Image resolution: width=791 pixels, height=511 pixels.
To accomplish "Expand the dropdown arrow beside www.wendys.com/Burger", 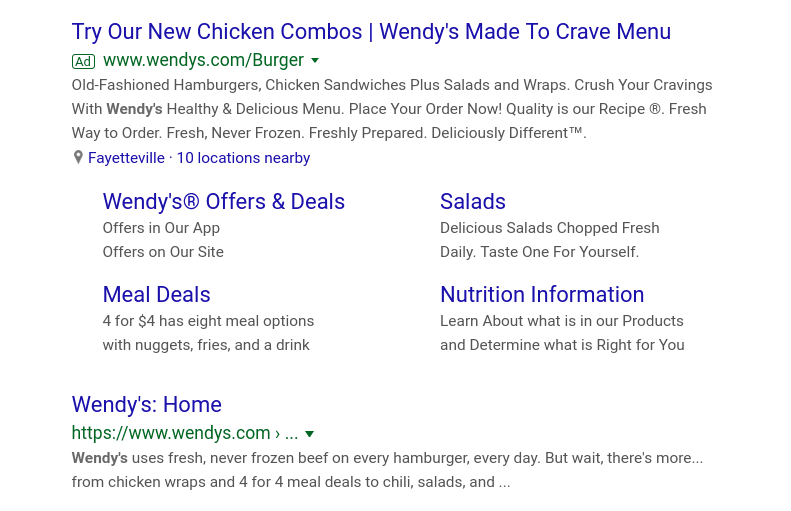I will 315,61.
